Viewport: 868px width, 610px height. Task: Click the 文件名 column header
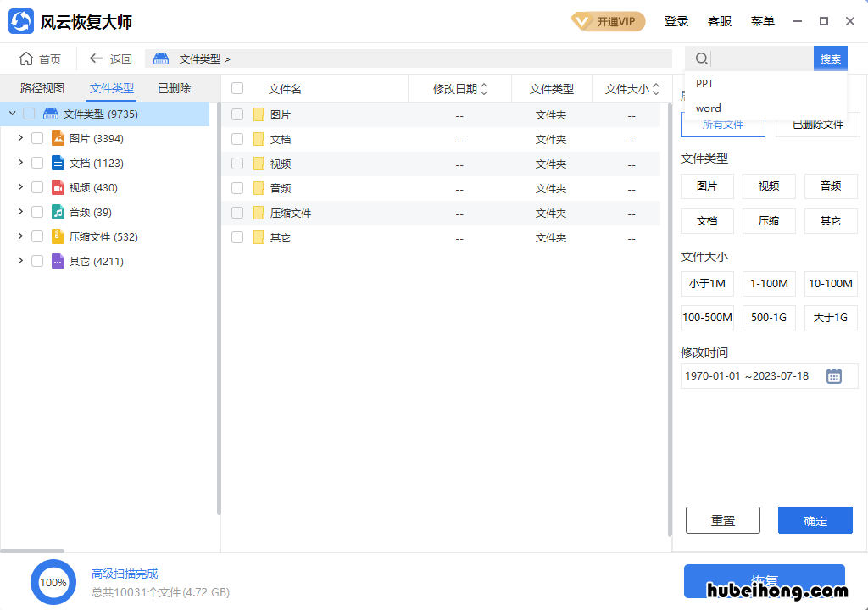tap(285, 89)
